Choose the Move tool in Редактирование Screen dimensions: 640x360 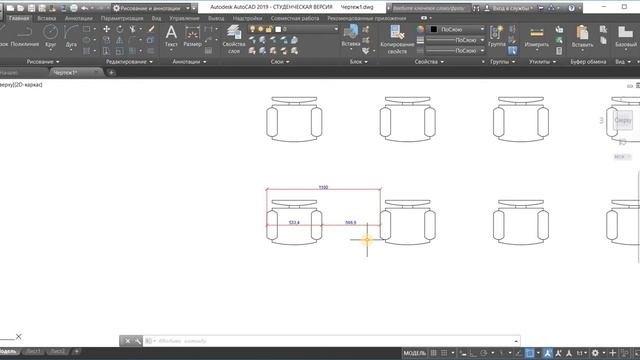(107, 29)
